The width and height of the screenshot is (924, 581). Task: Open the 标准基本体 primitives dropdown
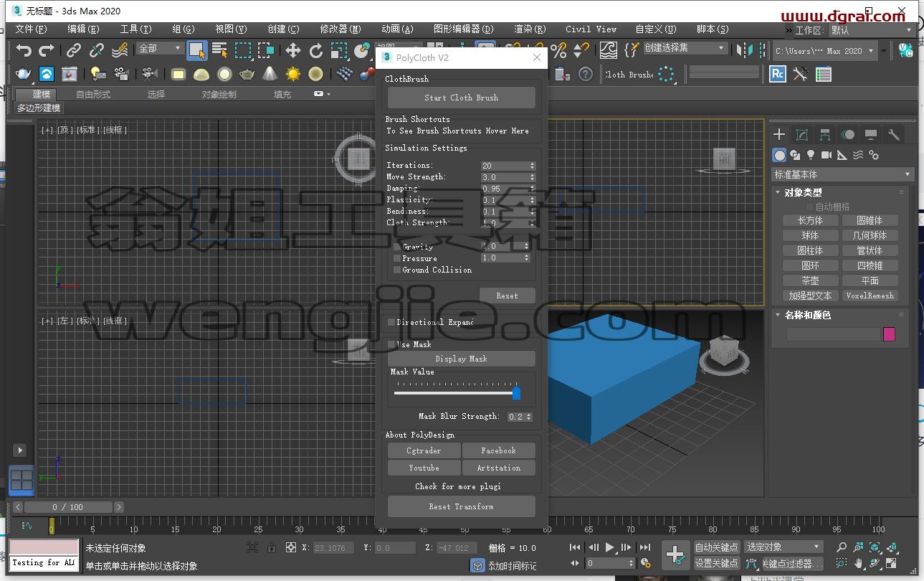point(842,174)
